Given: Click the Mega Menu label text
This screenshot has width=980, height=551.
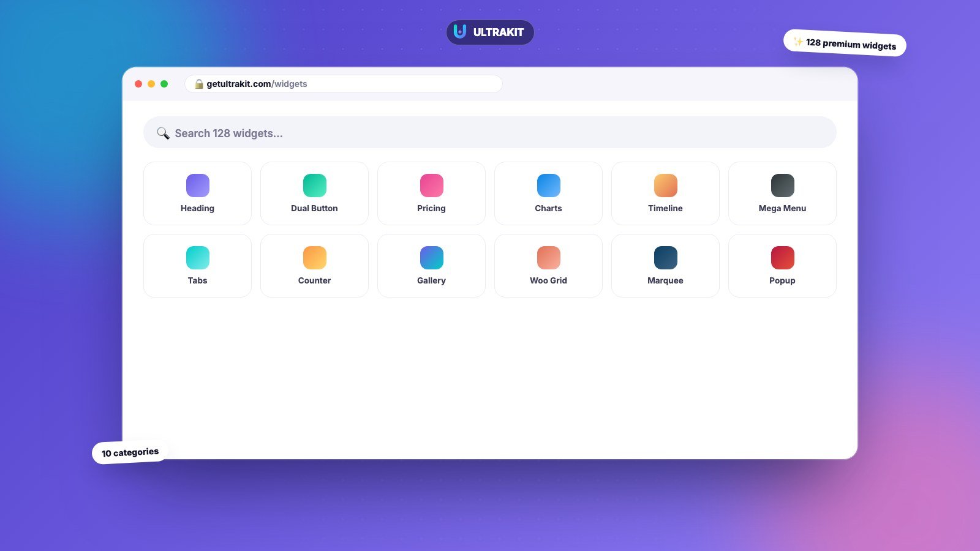Looking at the screenshot, I should click(x=782, y=208).
